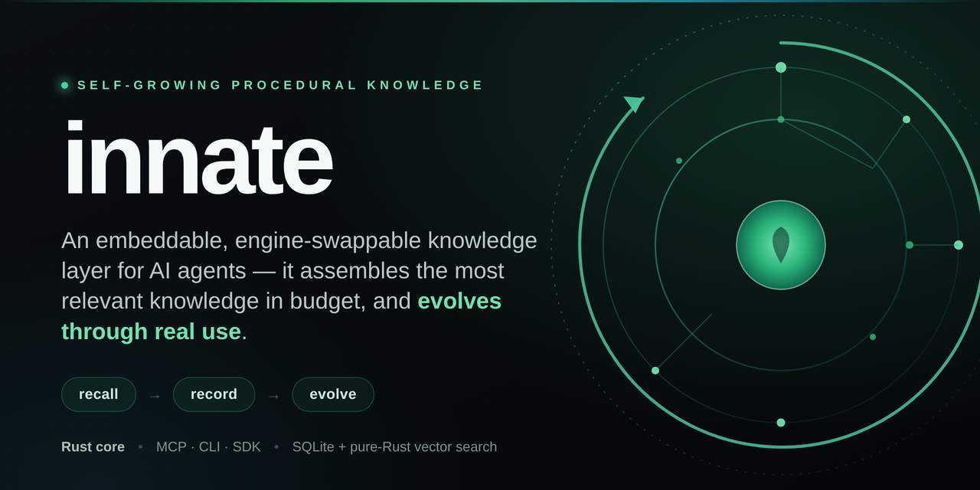The height and width of the screenshot is (490, 980).
Task: Click the MCP · CLI · SDK text
Action: pyautogui.click(x=208, y=446)
